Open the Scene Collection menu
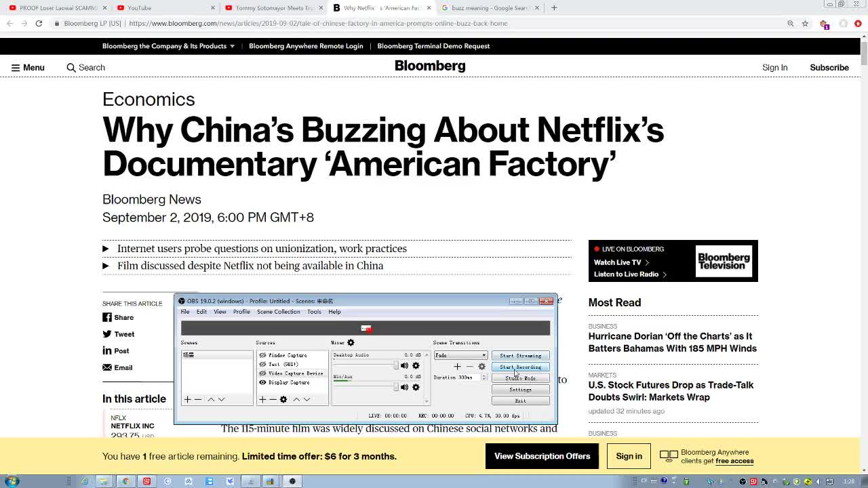868x488 pixels. 278,312
